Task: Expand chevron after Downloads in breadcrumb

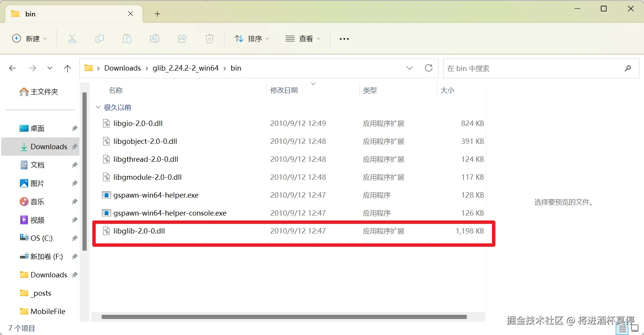Action: point(147,68)
